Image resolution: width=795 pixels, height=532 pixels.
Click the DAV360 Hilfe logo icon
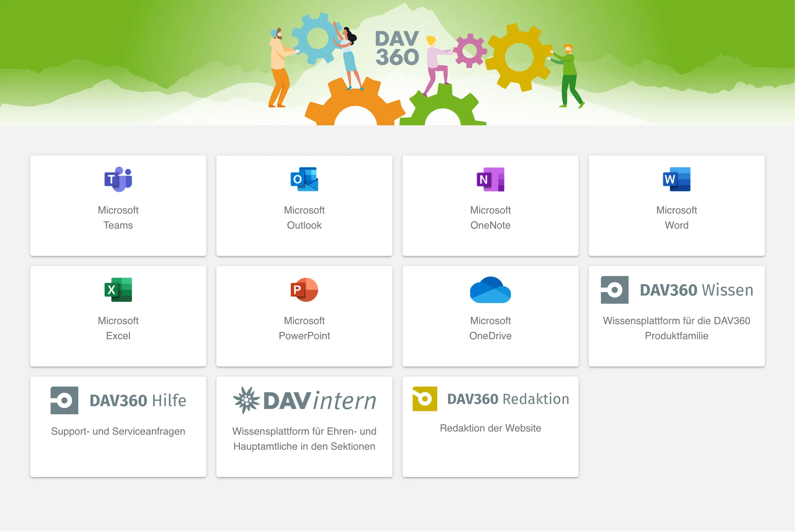[x=64, y=400]
